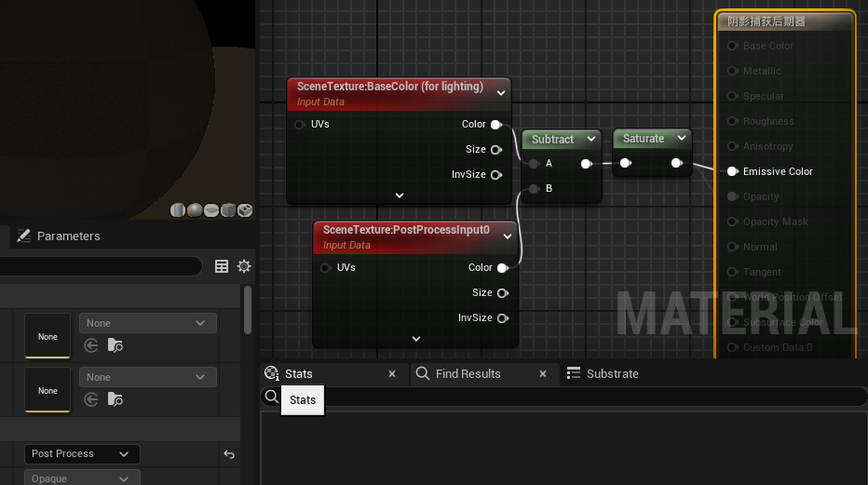Click the Parameters panel search field
The image size is (868, 485).
(x=101, y=266)
